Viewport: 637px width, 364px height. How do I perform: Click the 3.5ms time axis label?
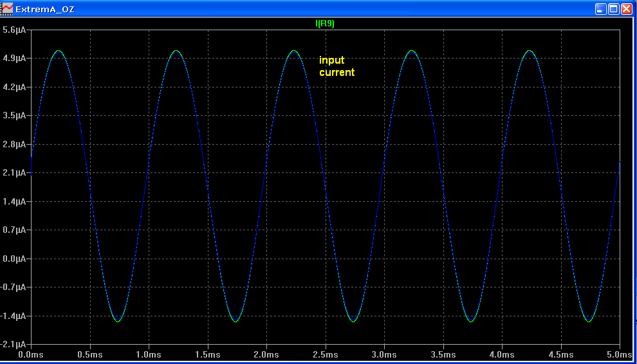coord(443,353)
